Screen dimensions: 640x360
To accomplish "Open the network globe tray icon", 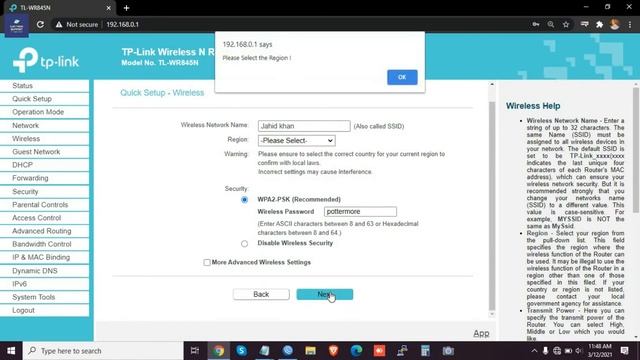I will (557, 351).
